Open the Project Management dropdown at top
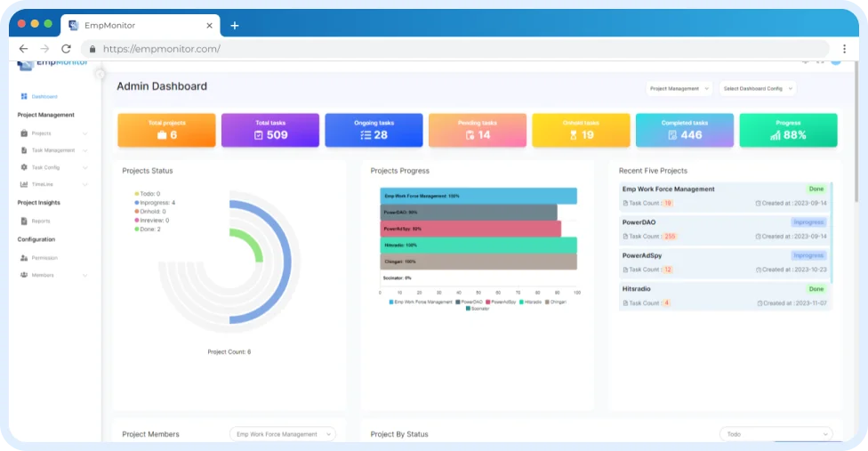The height and width of the screenshot is (451, 868). [679, 88]
